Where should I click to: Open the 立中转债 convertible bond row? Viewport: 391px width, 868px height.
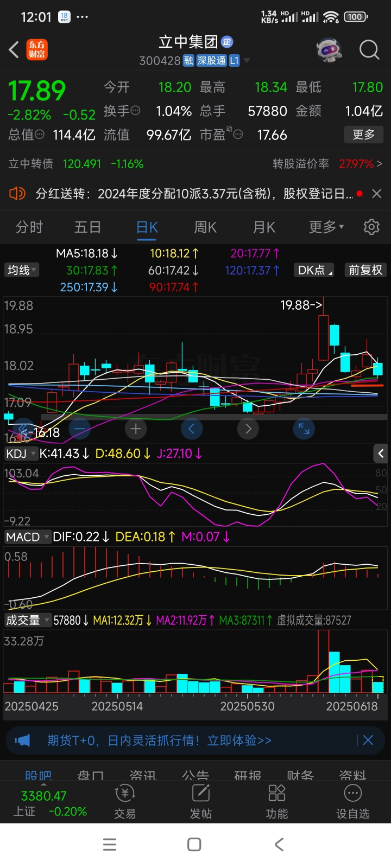76,164
